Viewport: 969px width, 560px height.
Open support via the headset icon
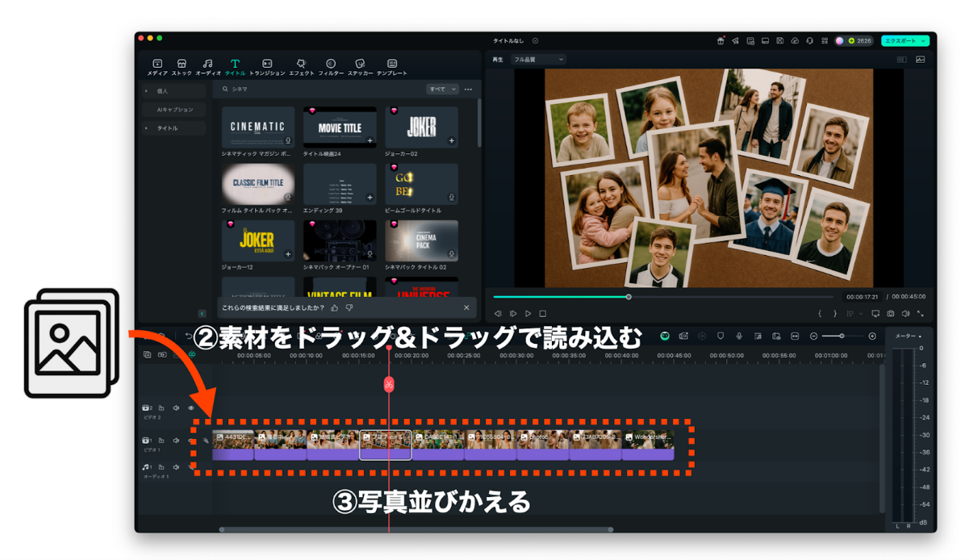coord(809,40)
